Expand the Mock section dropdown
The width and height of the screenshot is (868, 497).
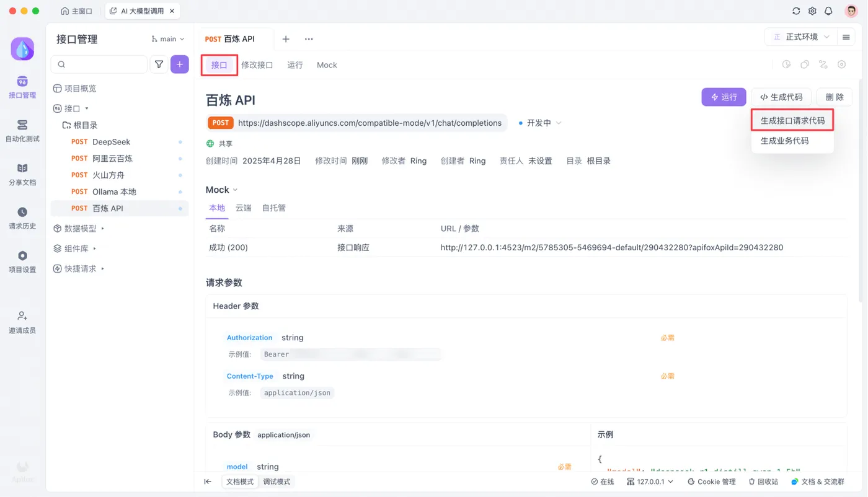coord(221,190)
